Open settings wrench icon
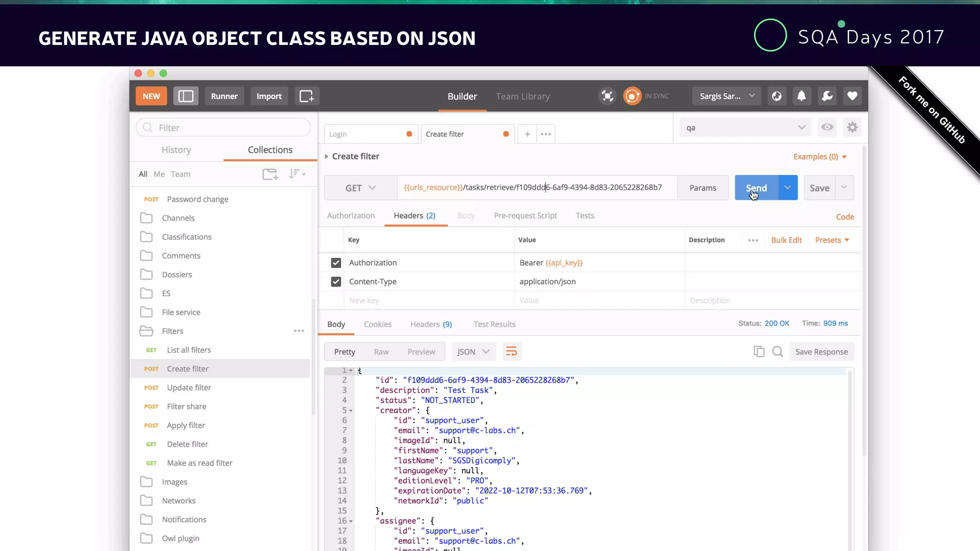Image resolution: width=980 pixels, height=551 pixels. [827, 96]
